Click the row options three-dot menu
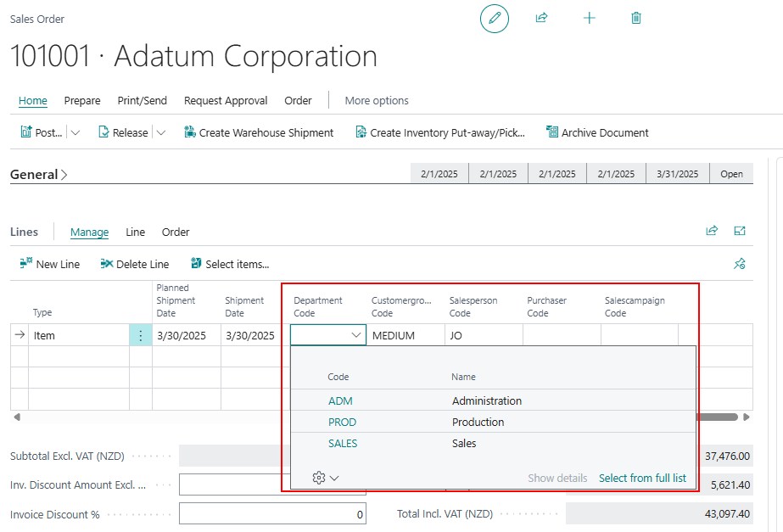Screen dimensions: 783x532 pyautogui.click(x=141, y=335)
